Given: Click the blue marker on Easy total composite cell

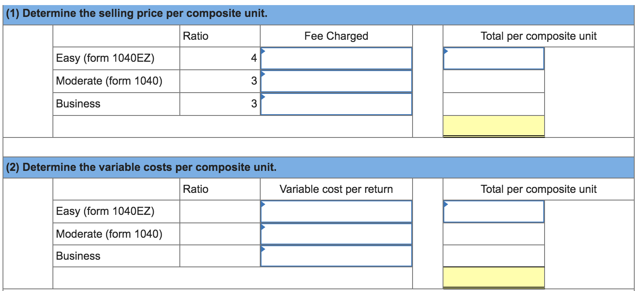Looking at the screenshot, I should [445, 50].
